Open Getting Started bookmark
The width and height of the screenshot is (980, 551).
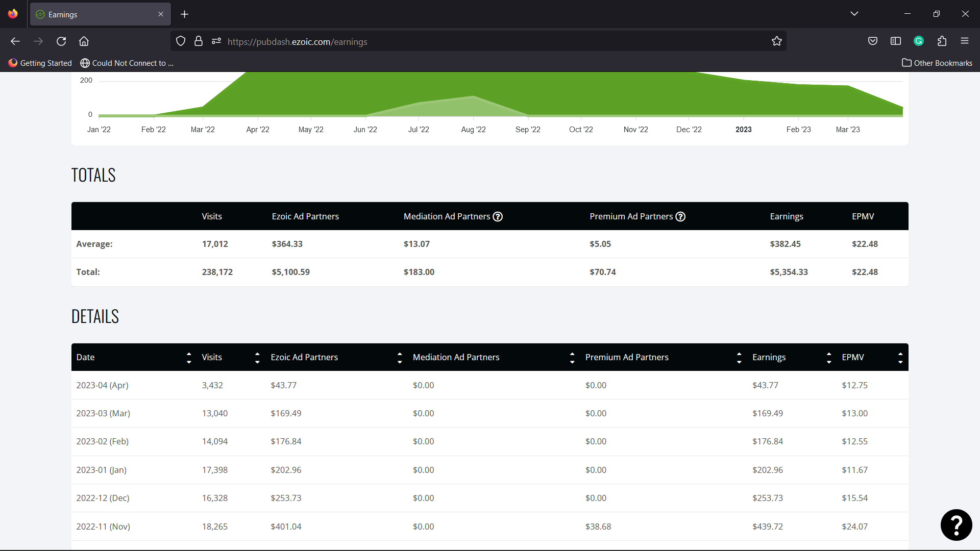[40, 63]
